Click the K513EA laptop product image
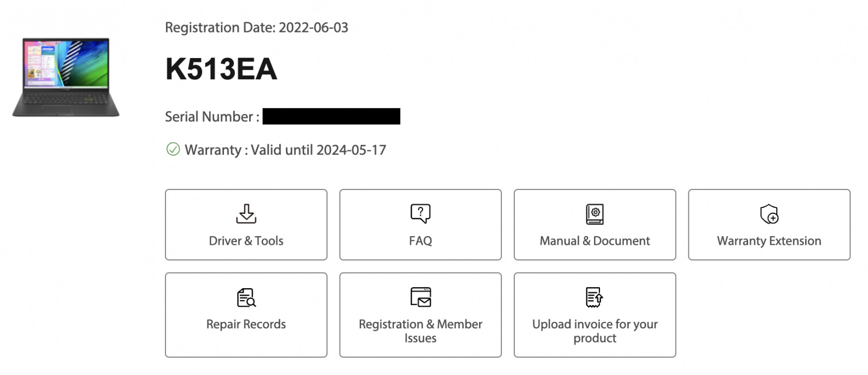 (x=66, y=77)
